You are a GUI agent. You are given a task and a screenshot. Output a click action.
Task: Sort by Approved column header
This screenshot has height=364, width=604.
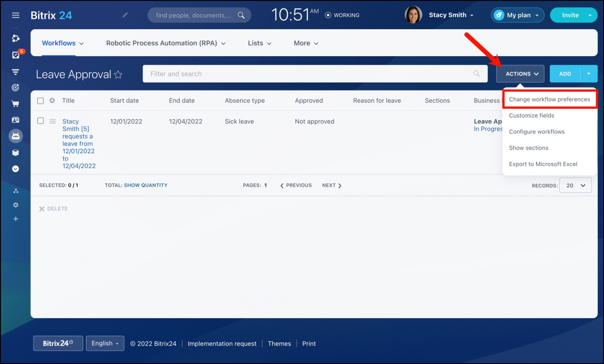(x=309, y=100)
